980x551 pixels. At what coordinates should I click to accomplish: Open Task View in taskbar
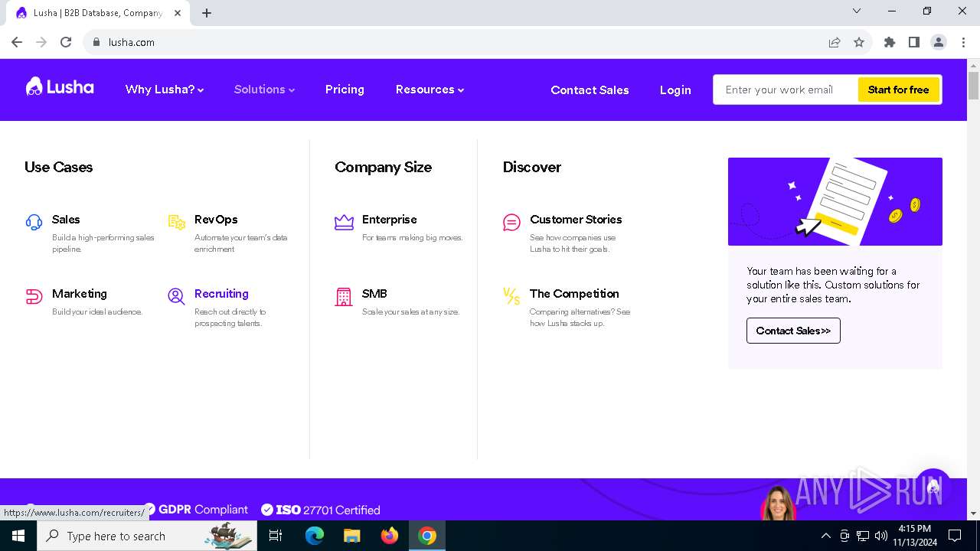click(276, 536)
